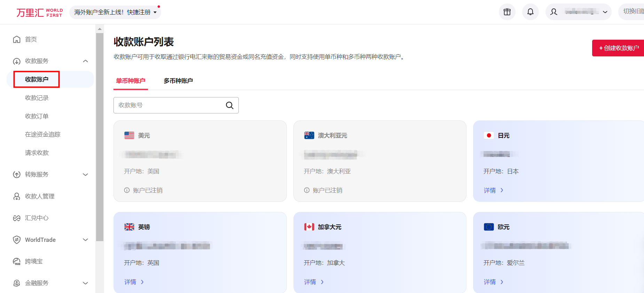Collapse the 收款服务 sidebar section
The height and width of the screenshot is (293, 644).
[x=85, y=61]
